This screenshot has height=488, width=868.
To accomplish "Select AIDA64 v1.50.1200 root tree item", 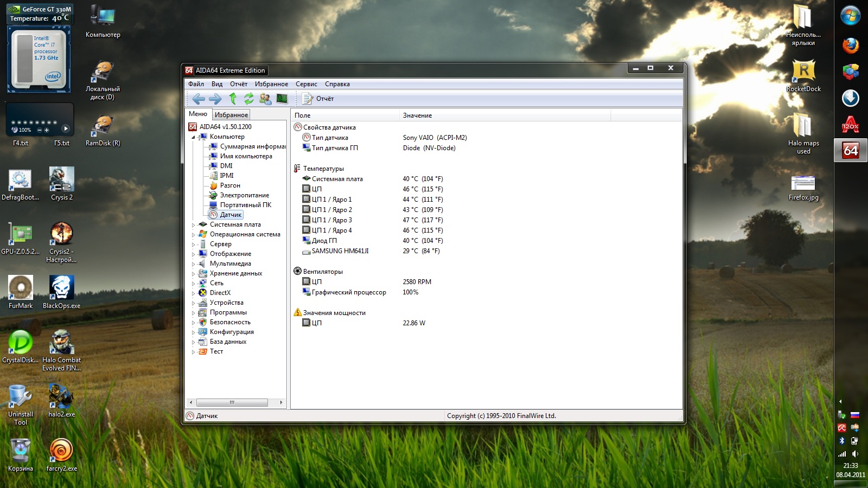I will pos(225,127).
